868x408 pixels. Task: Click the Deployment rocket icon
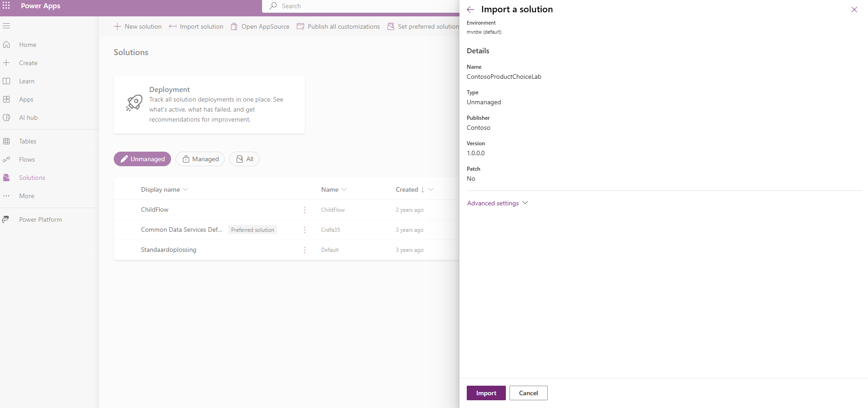134,103
